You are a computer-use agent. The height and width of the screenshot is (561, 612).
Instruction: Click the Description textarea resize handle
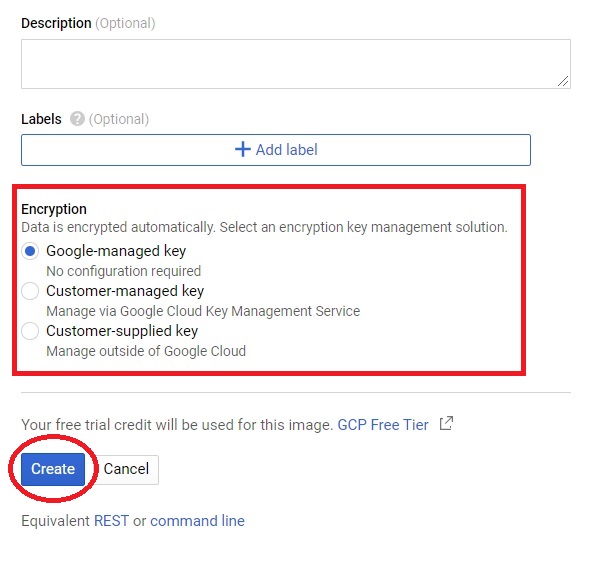[x=563, y=81]
